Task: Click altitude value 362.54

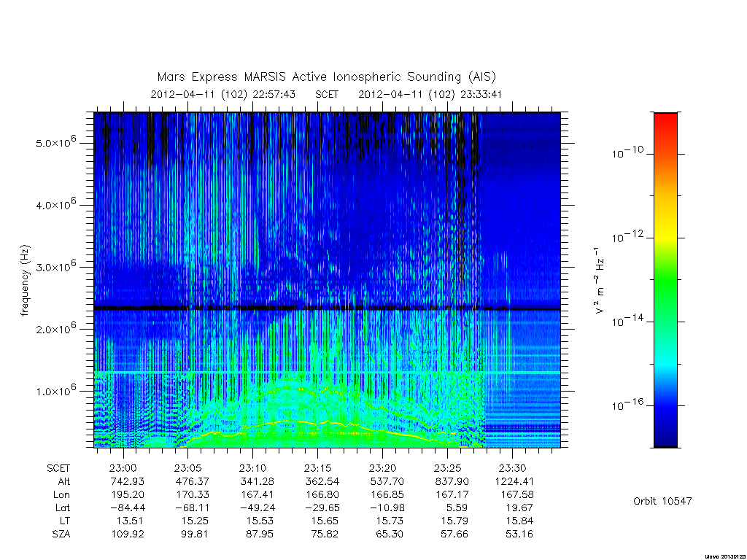Action: pyautogui.click(x=322, y=481)
